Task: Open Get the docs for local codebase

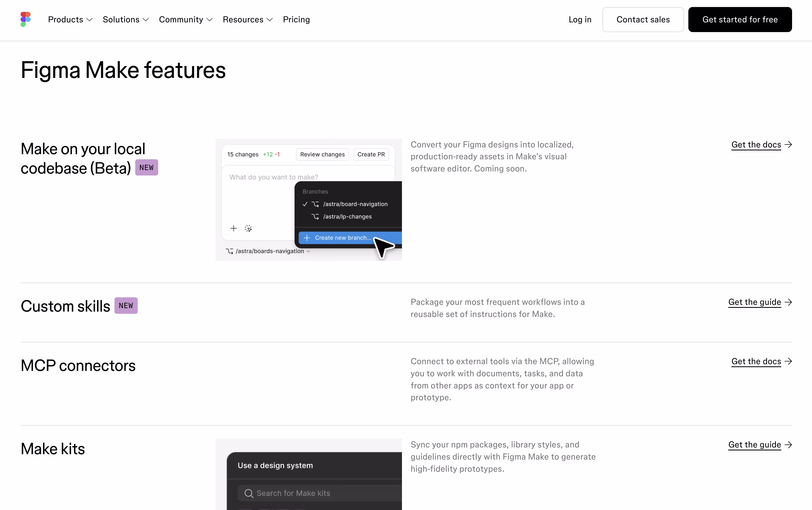Action: [756, 145]
